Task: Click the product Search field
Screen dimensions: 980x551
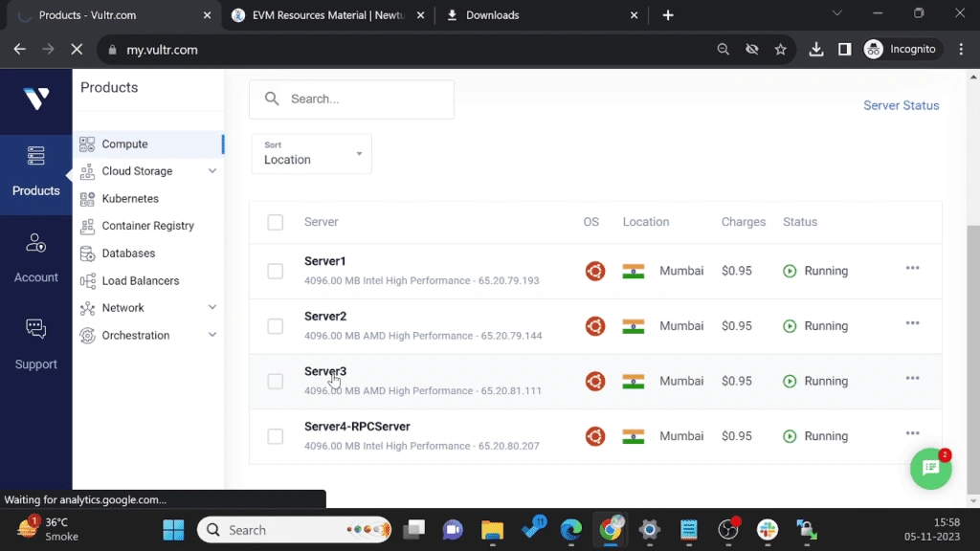Action: [351, 99]
